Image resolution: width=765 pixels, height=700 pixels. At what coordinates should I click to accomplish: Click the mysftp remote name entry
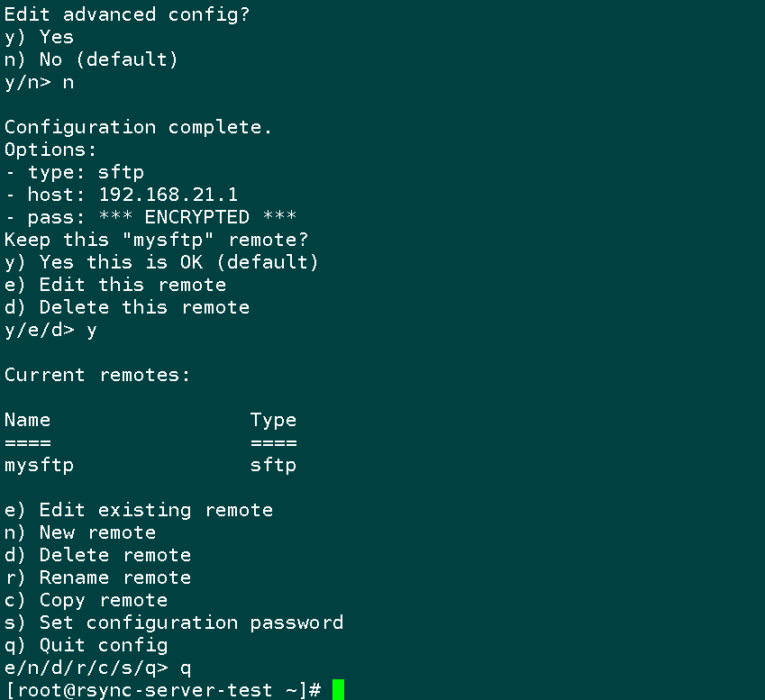pos(39,466)
